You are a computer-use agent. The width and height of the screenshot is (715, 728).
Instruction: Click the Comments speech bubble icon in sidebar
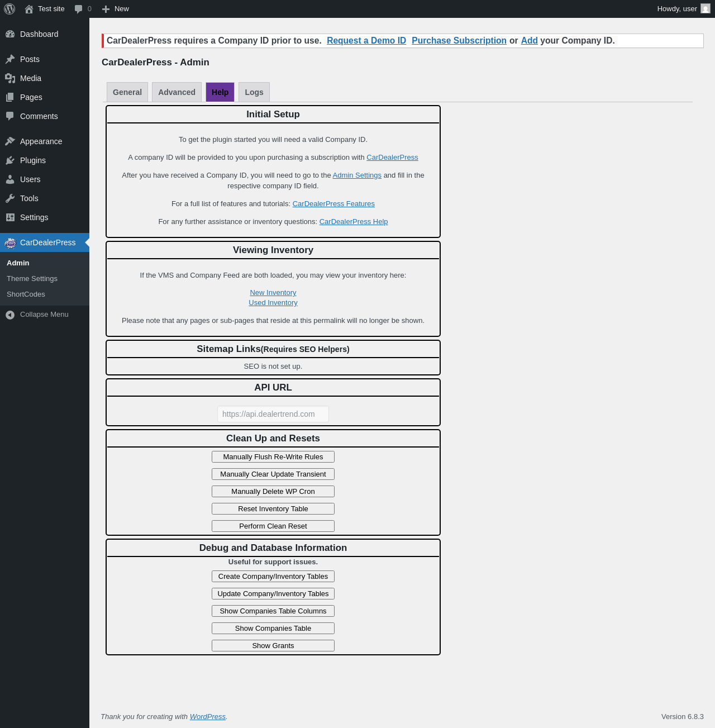[x=10, y=116]
